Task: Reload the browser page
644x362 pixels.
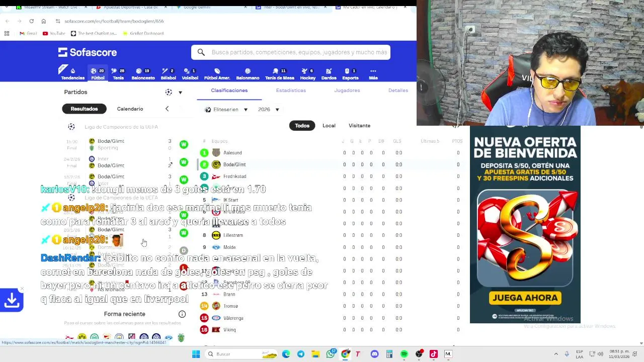Action: 31,21
